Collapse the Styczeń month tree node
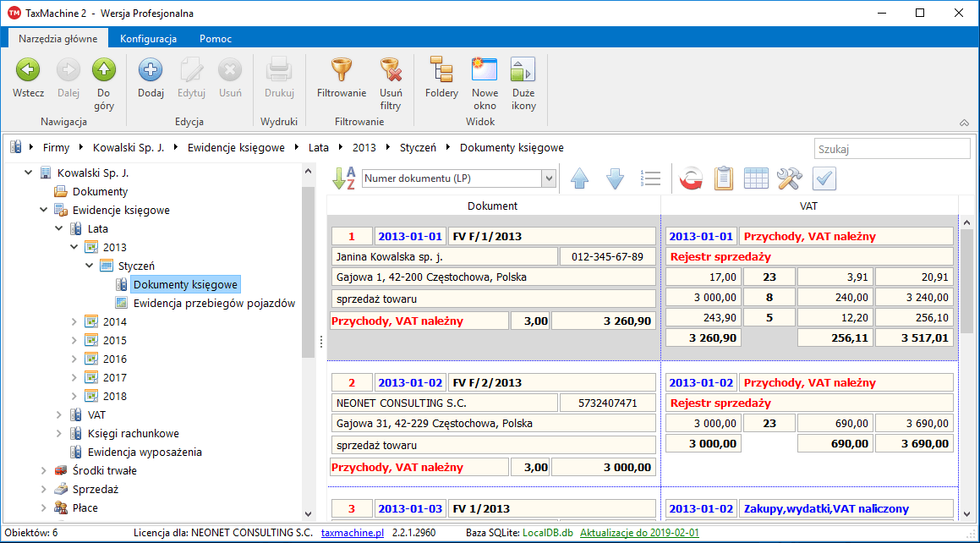 (90, 266)
